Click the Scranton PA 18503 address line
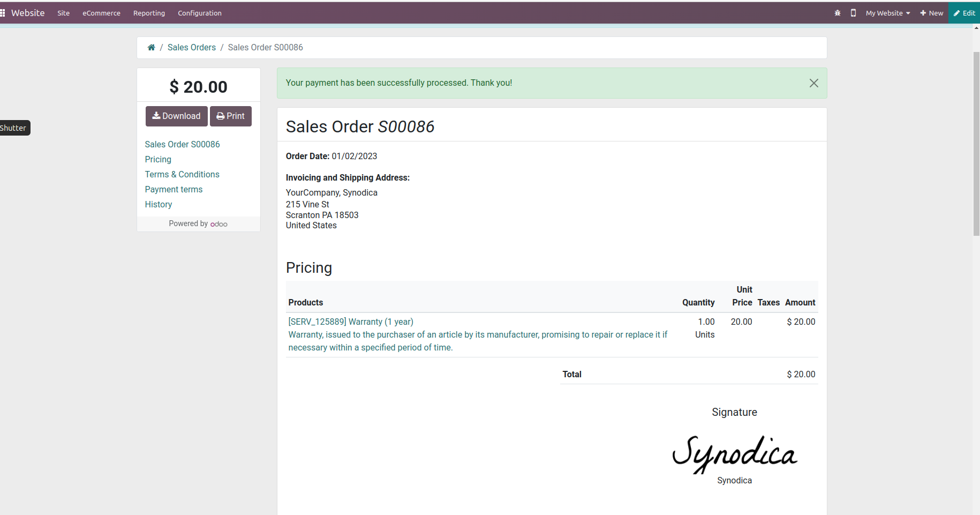 (322, 215)
